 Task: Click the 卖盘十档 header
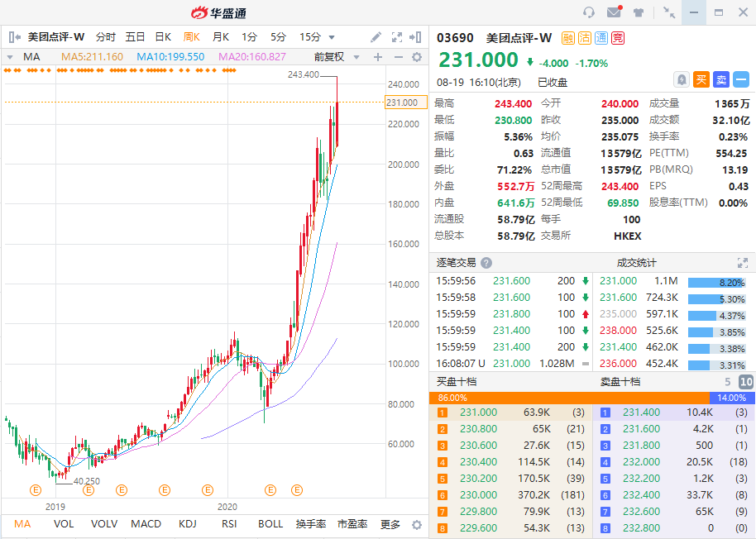pyautogui.click(x=620, y=382)
